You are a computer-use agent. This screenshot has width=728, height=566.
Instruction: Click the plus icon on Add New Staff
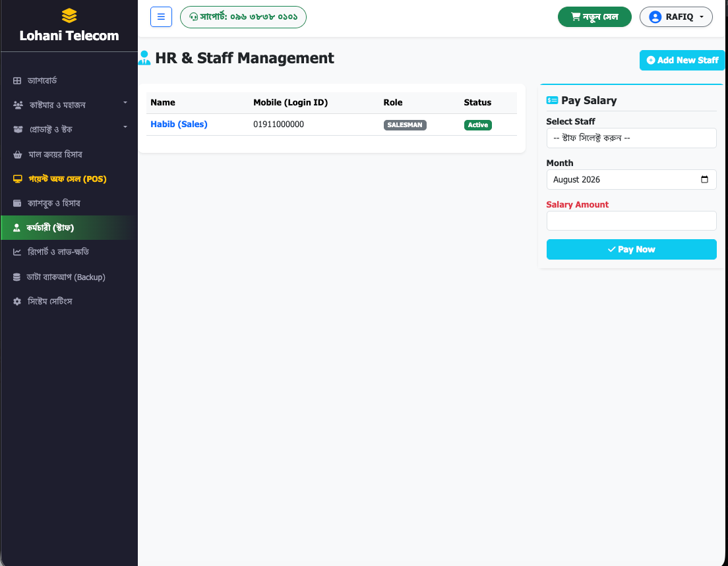pyautogui.click(x=650, y=61)
